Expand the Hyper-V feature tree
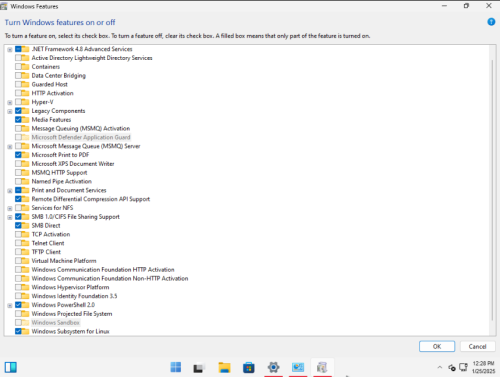Viewport: 500px width, 377px height. pyautogui.click(x=10, y=102)
